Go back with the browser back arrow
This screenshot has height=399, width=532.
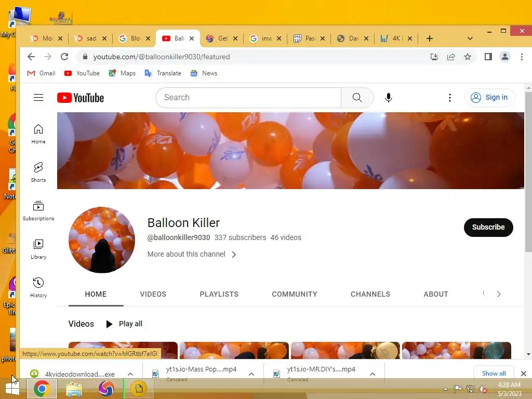click(x=31, y=57)
